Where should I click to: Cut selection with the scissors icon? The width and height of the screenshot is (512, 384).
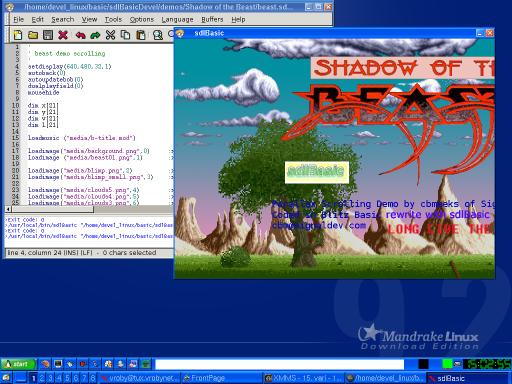(x=110, y=35)
